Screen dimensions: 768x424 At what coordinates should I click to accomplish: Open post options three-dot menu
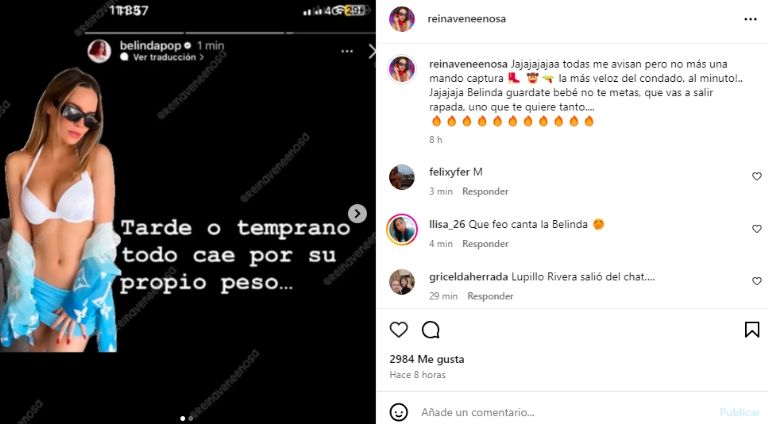point(750,19)
